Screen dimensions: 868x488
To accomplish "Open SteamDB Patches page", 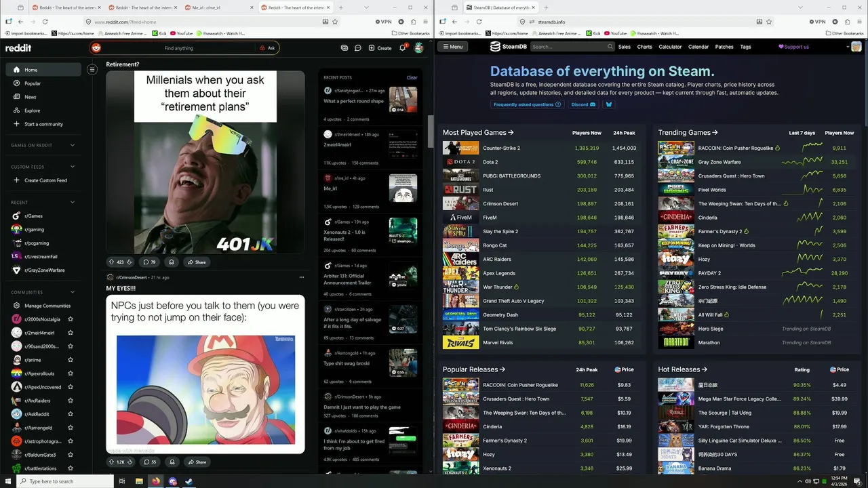I will (x=724, y=47).
